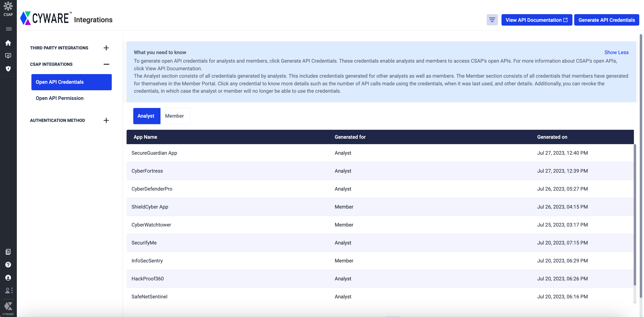Click the document news icon in sidebar

[8, 252]
